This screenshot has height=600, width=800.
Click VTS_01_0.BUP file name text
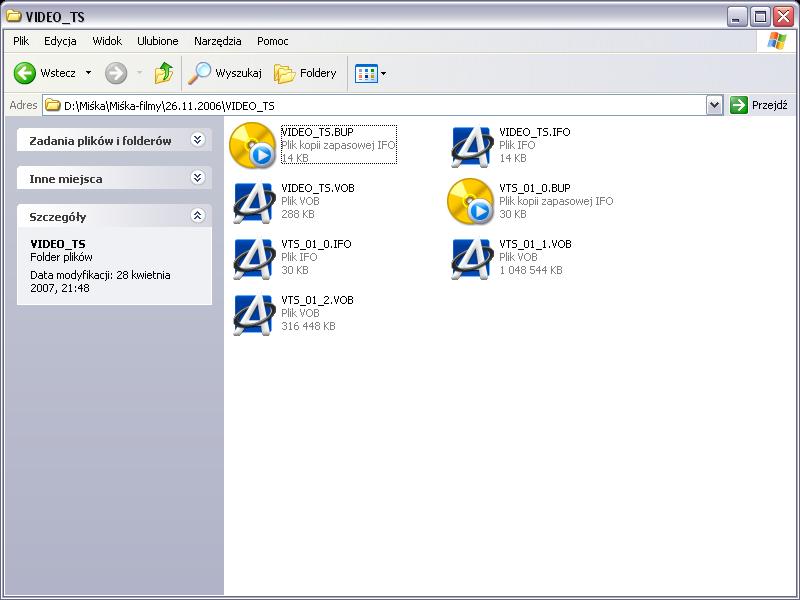tap(535, 188)
